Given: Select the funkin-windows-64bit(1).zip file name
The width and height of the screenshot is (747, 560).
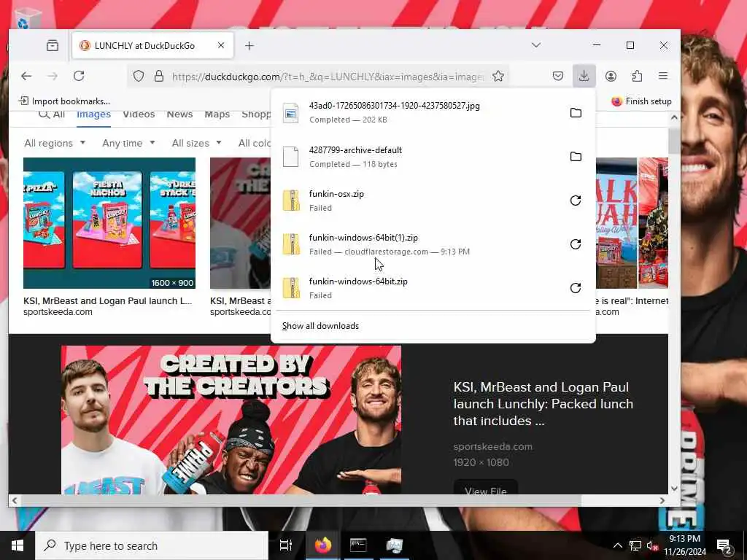Looking at the screenshot, I should click(363, 238).
